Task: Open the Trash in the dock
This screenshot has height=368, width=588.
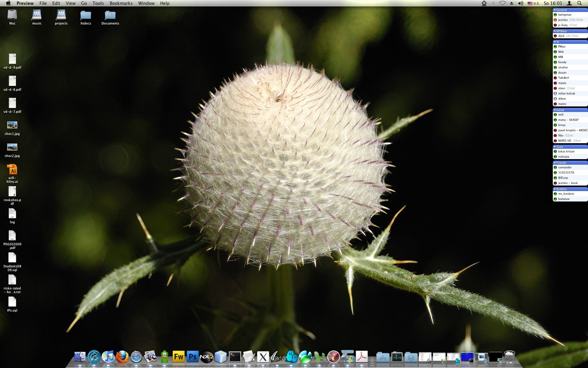Action: 509,357
